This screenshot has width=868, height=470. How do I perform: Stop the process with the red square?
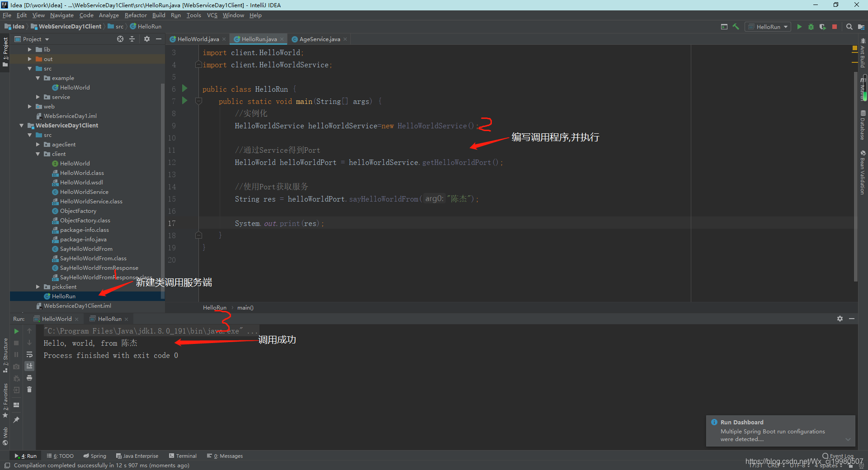click(x=835, y=27)
